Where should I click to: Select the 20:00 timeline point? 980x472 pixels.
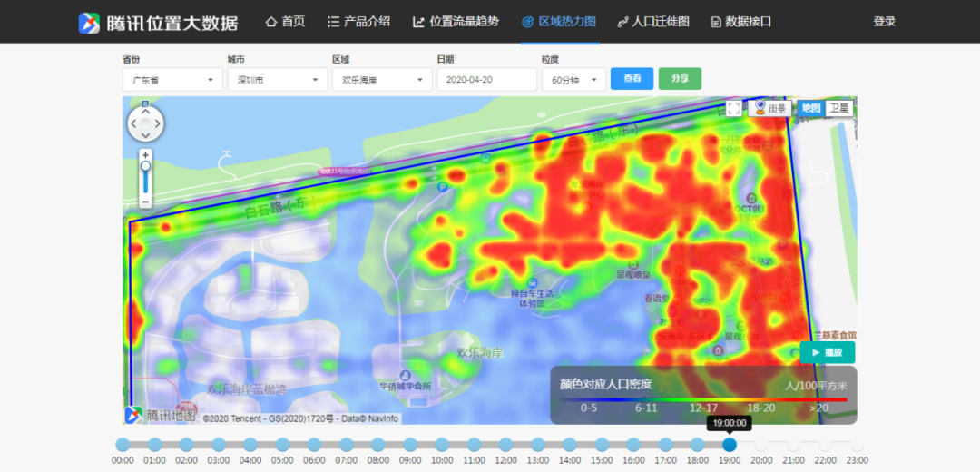tap(761, 445)
